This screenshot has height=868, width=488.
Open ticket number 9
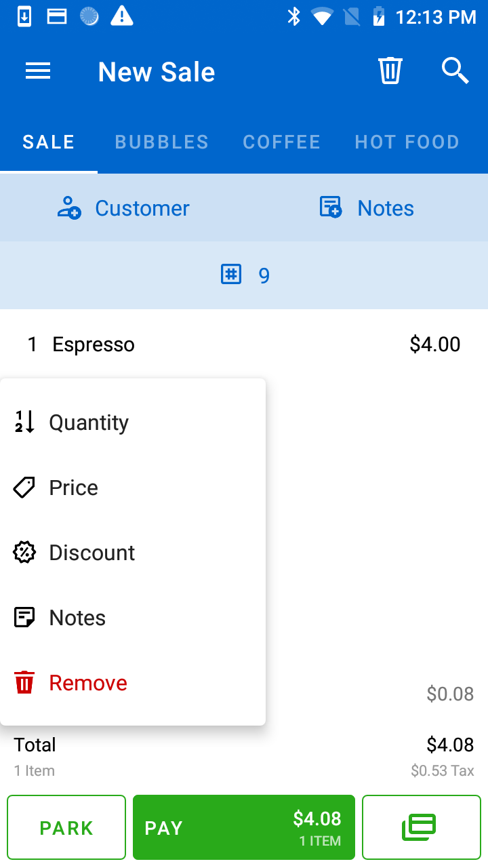point(244,275)
